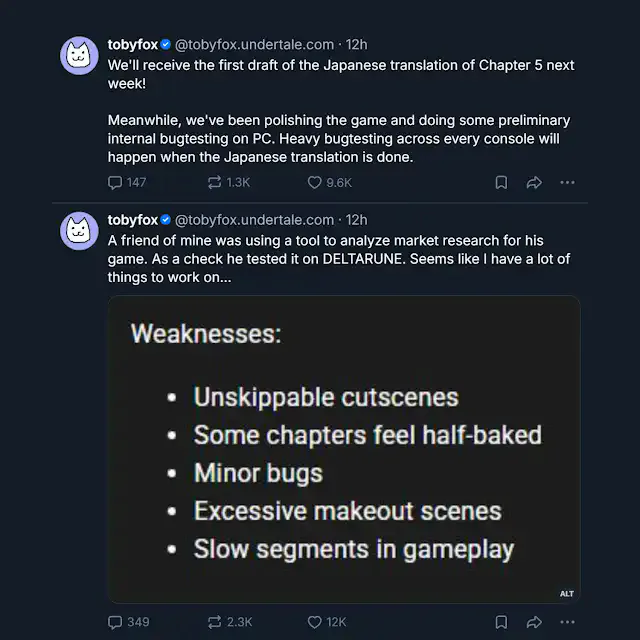Repost the Chapter 5 translation post
Screen dimensions: 640x640
[x=214, y=182]
